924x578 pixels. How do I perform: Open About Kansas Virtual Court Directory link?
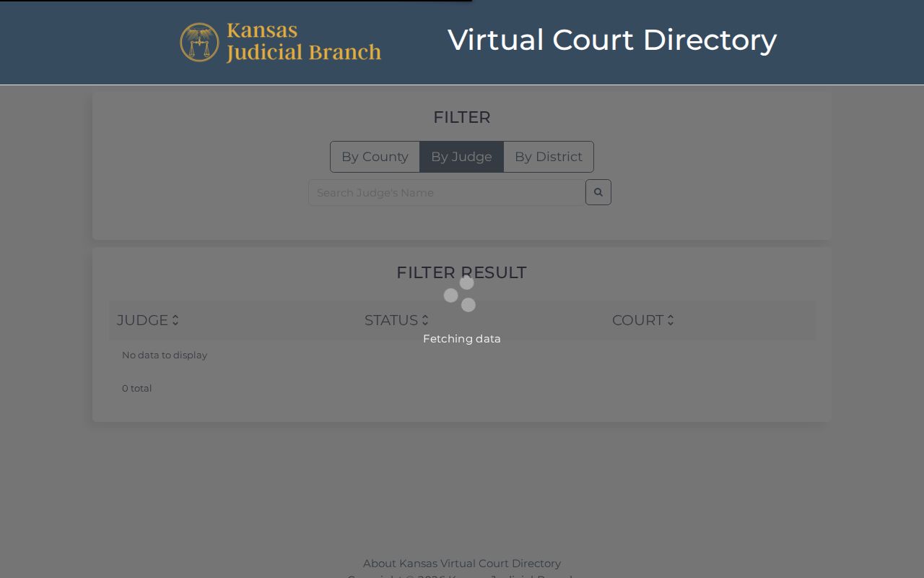tap(462, 563)
